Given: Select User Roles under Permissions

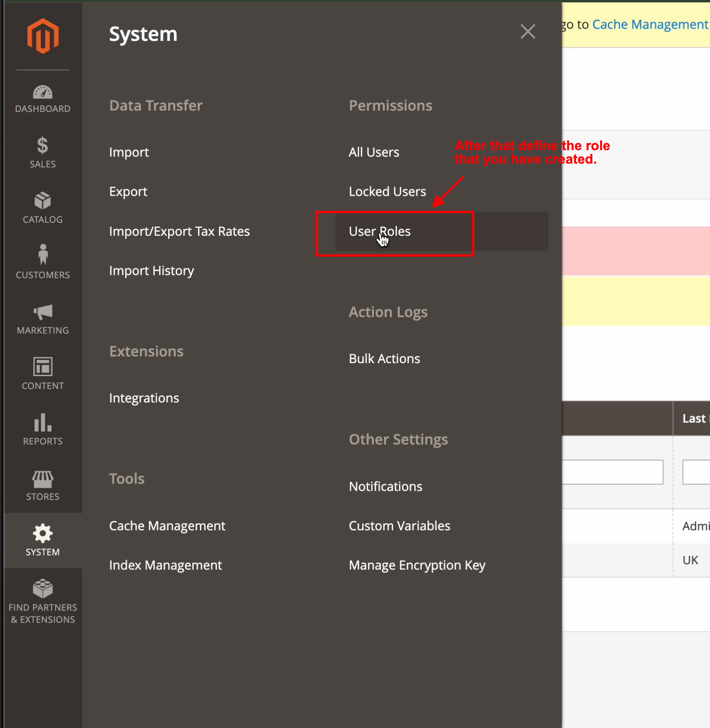Looking at the screenshot, I should 380,231.
